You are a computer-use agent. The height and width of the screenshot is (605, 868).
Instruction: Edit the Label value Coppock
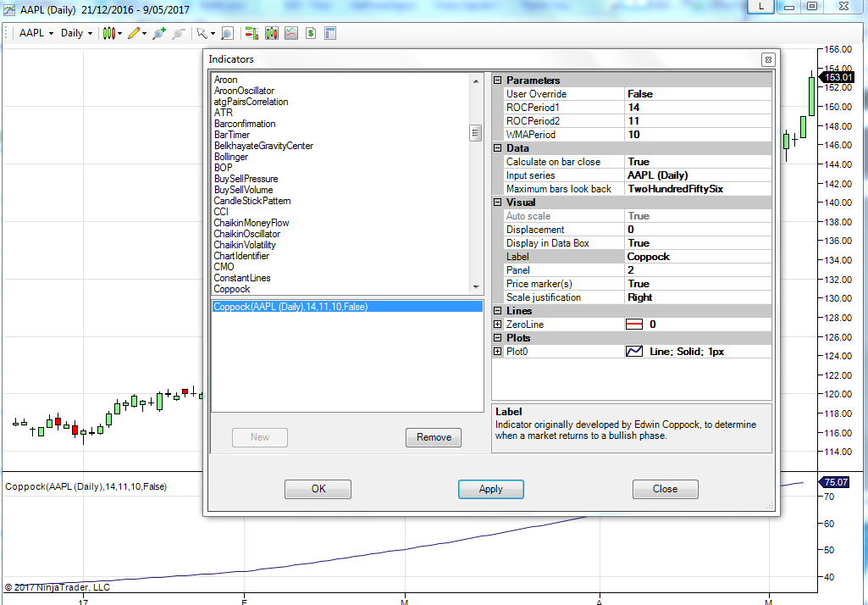698,257
